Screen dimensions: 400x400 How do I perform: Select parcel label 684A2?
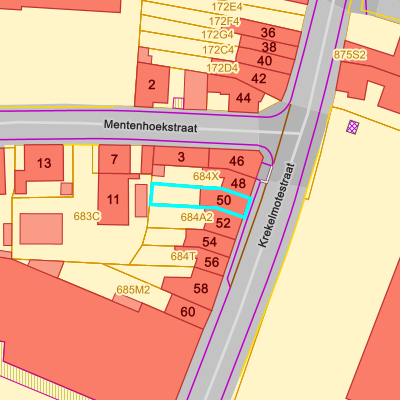pos(197,217)
